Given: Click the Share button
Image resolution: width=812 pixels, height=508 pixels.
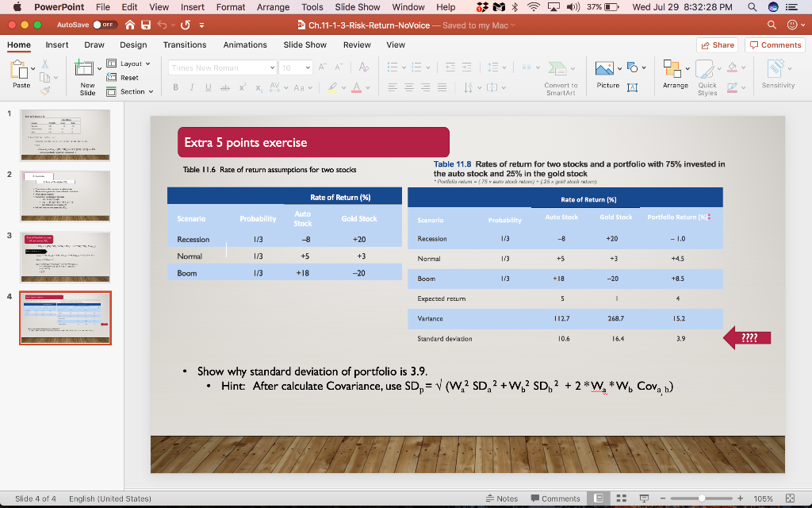Looking at the screenshot, I should [x=716, y=44].
